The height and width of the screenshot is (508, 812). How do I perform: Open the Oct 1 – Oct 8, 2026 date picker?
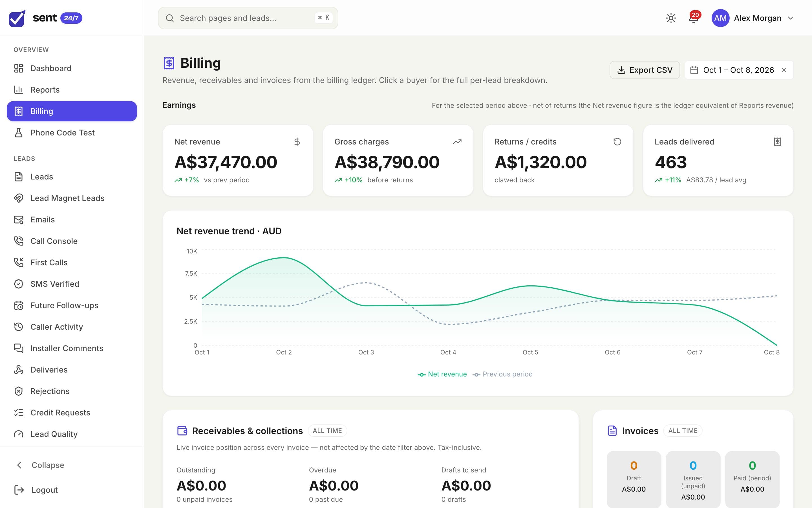tap(738, 70)
